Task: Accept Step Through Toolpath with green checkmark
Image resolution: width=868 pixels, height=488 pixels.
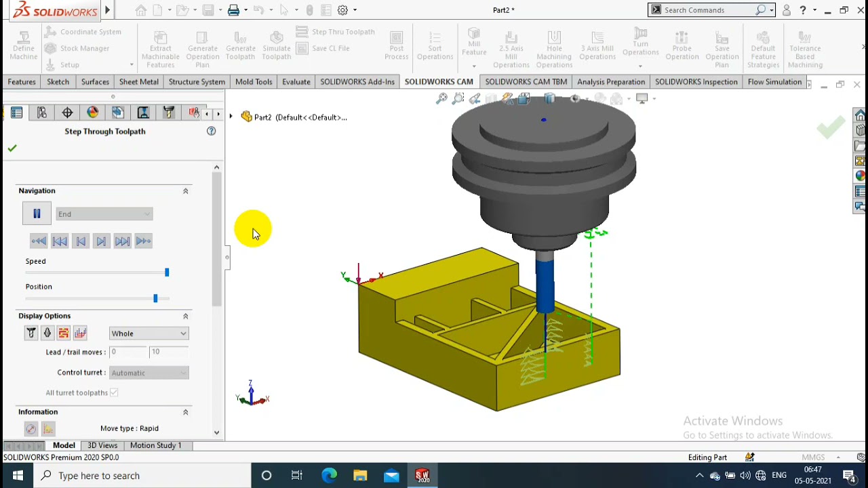Action: [12, 148]
